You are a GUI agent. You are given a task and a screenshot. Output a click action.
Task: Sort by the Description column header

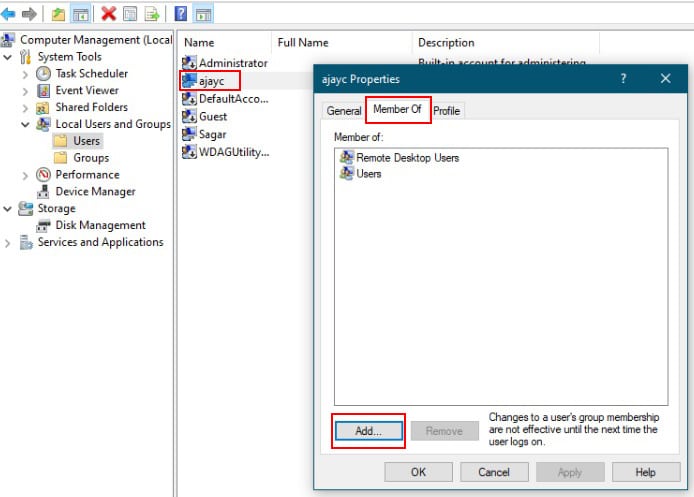click(505, 42)
